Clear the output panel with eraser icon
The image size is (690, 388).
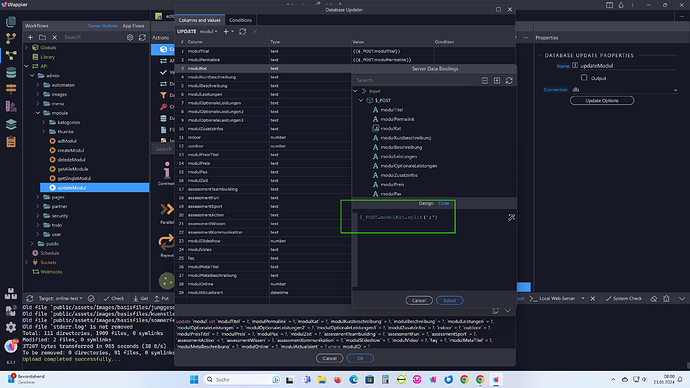pos(654,298)
